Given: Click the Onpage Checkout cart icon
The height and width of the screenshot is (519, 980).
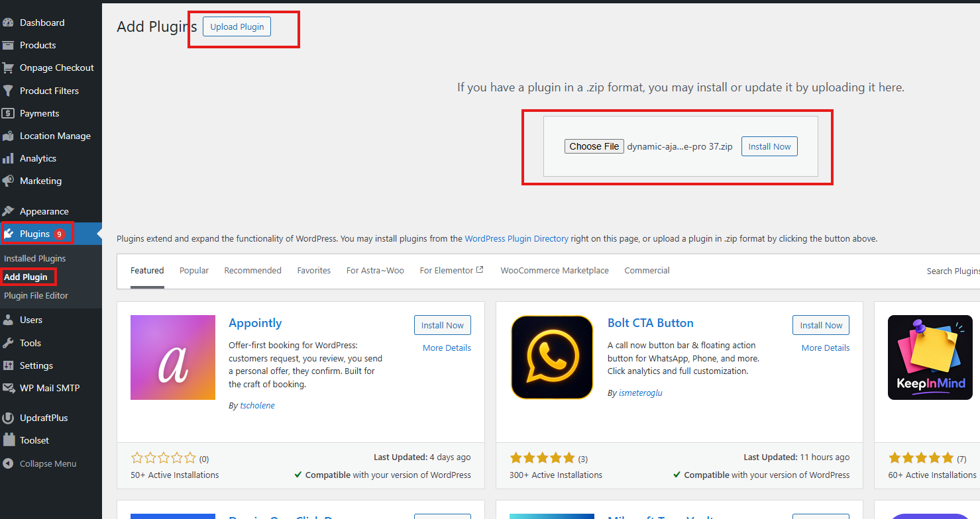Looking at the screenshot, I should [x=8, y=68].
